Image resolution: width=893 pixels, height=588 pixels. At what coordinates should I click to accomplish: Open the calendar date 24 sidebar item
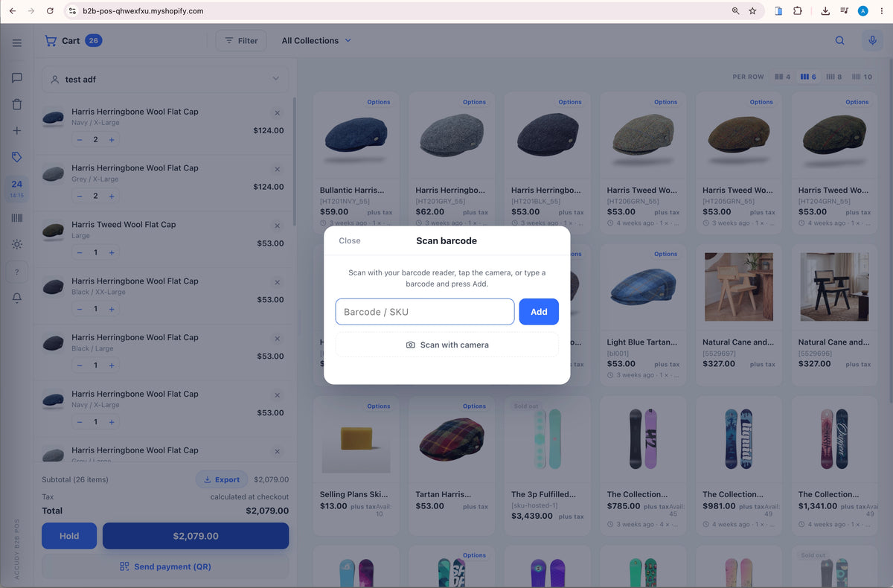[x=16, y=188]
